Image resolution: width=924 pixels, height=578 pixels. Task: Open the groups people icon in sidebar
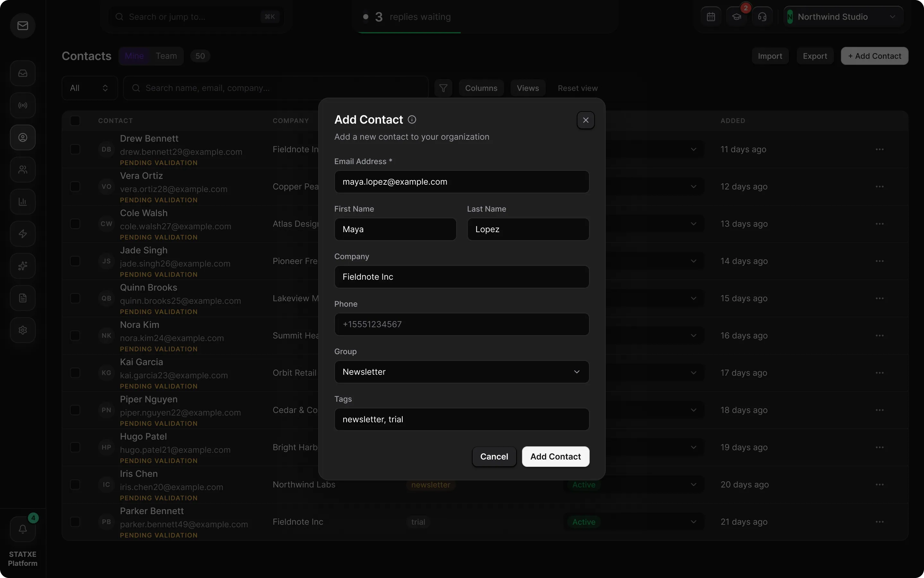click(22, 169)
